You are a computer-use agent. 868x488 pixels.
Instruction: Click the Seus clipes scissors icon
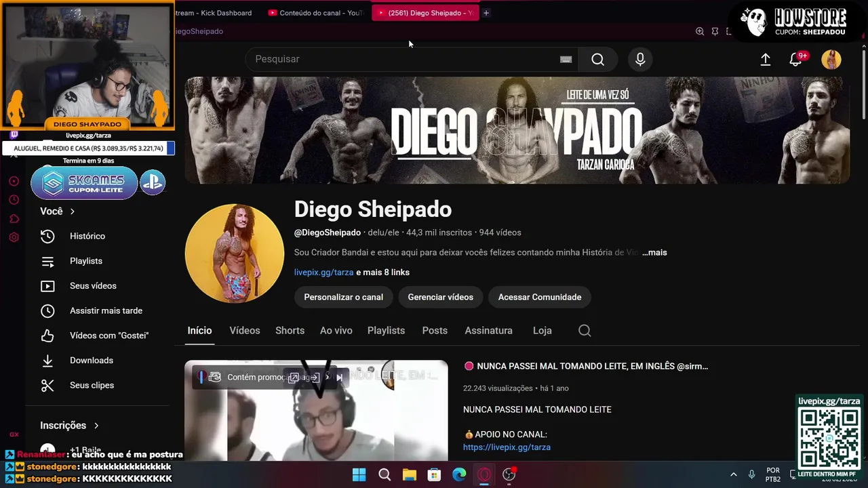[47, 386]
